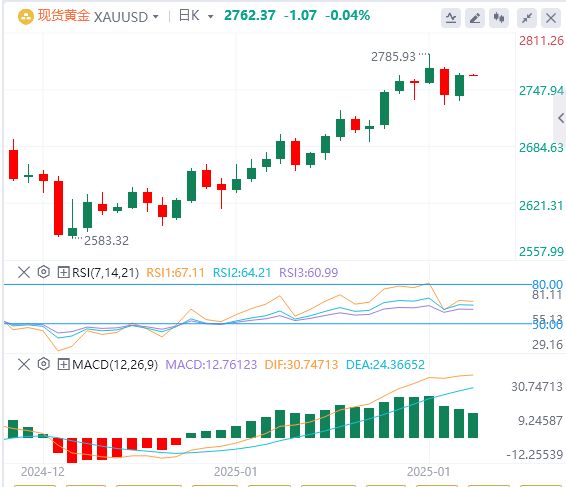Image resolution: width=566 pixels, height=487 pixels.
Task: Expand the MACD pane plus icon
Action: tap(64, 364)
